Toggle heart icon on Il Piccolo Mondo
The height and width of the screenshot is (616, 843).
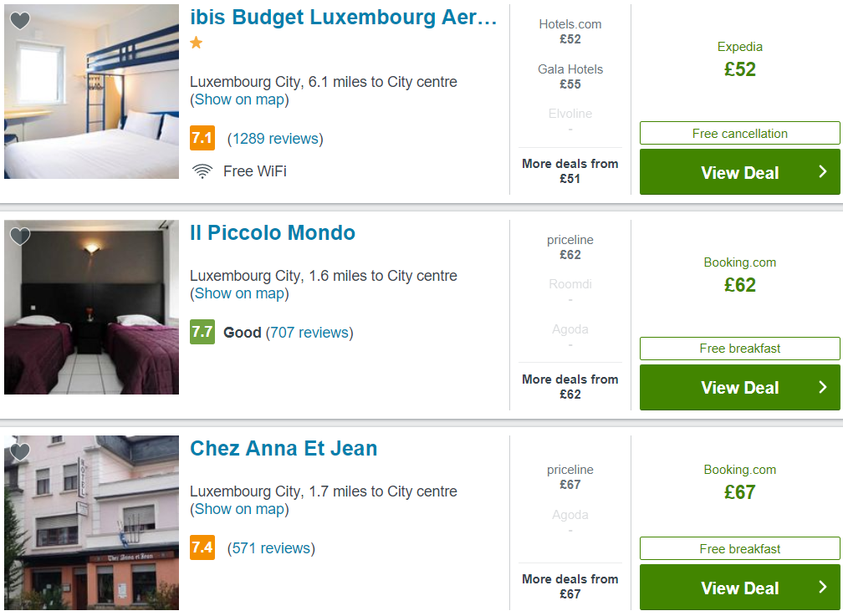point(20,236)
